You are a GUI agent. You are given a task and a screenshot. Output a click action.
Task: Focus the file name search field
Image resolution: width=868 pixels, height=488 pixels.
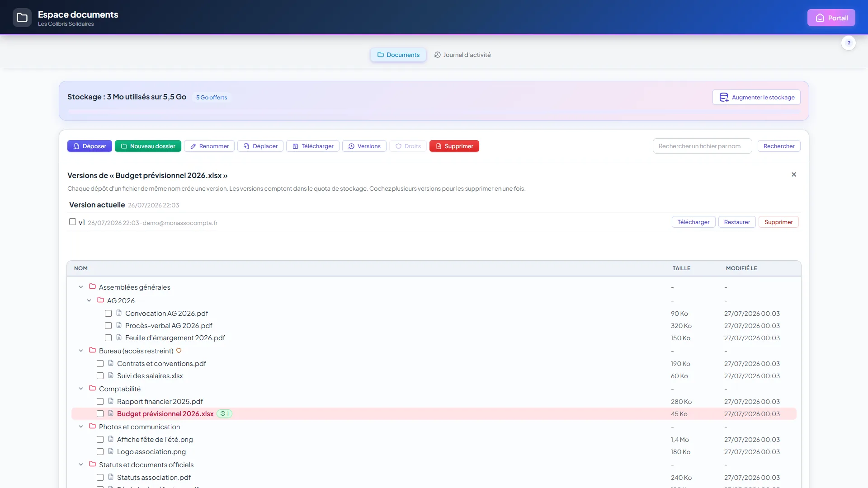[703, 146]
